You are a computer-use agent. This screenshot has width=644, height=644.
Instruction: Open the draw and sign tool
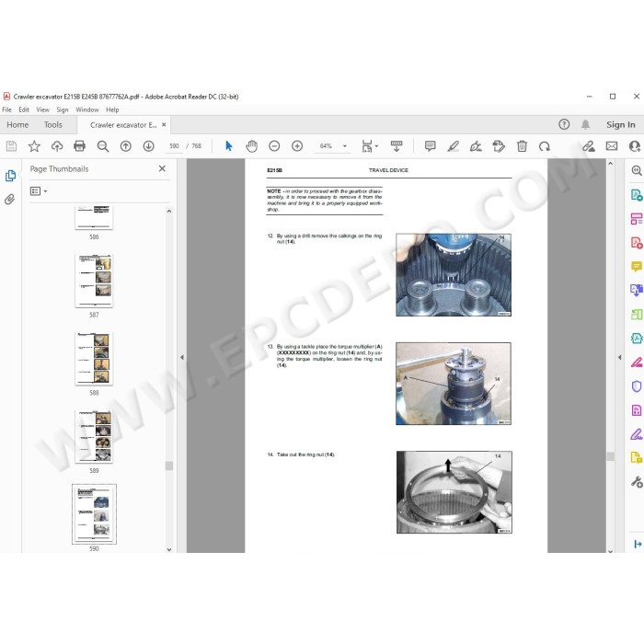tap(476, 146)
